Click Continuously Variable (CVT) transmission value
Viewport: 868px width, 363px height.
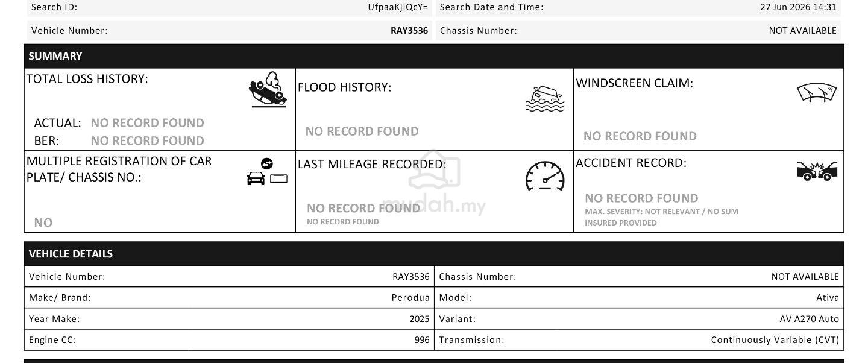pos(775,340)
